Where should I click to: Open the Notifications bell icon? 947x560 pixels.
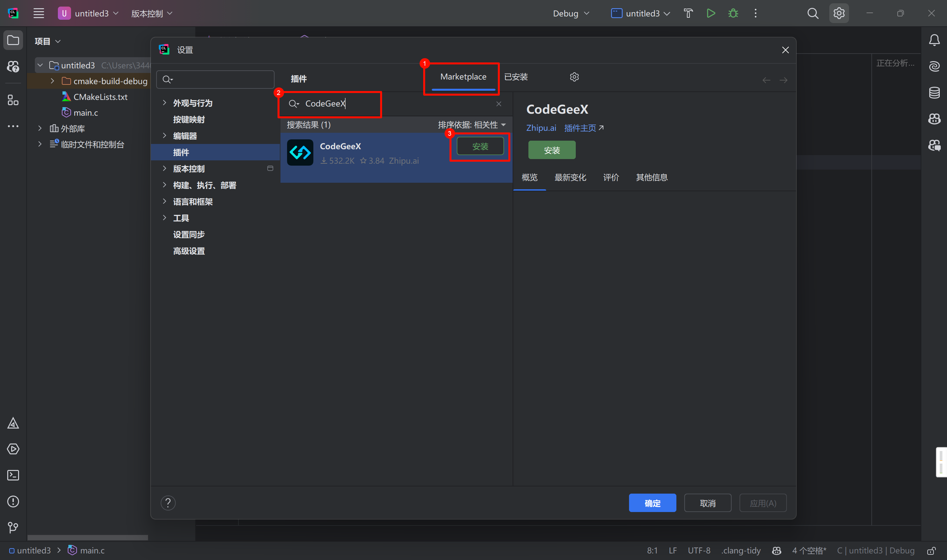click(x=934, y=40)
